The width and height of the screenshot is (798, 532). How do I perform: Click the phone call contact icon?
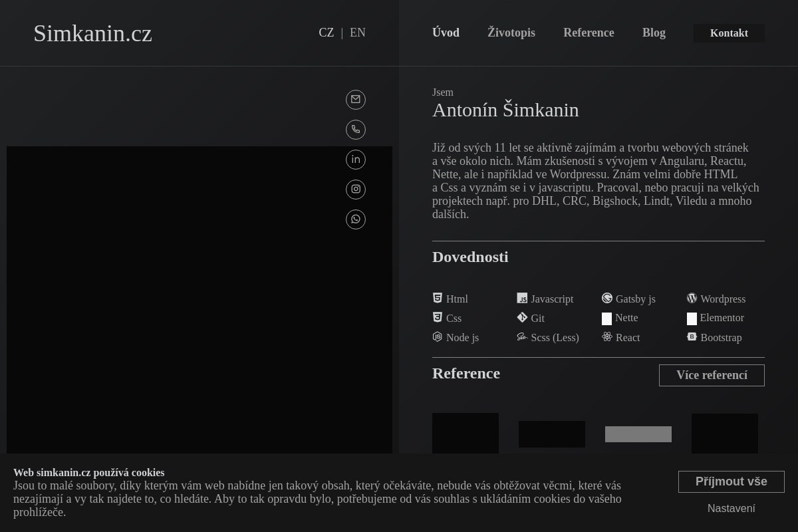tap(356, 130)
